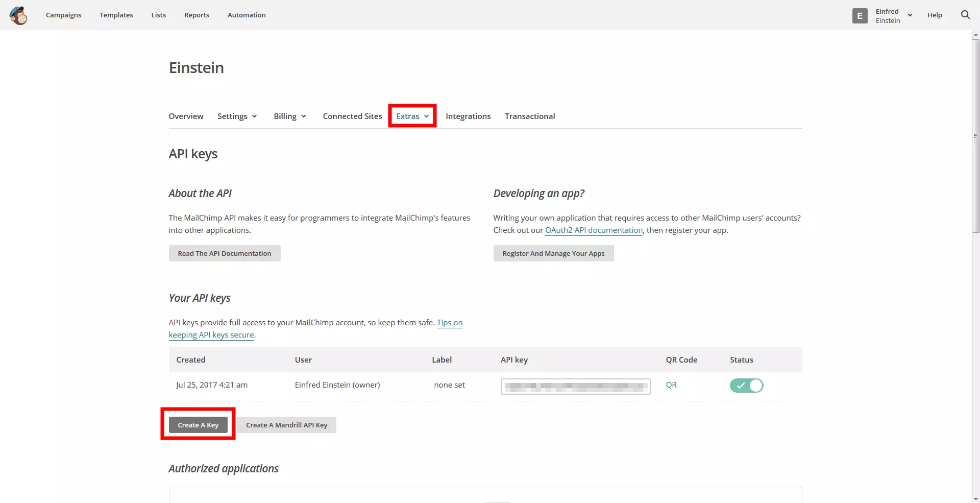
Task: Expand the Settings dropdown
Action: (237, 116)
